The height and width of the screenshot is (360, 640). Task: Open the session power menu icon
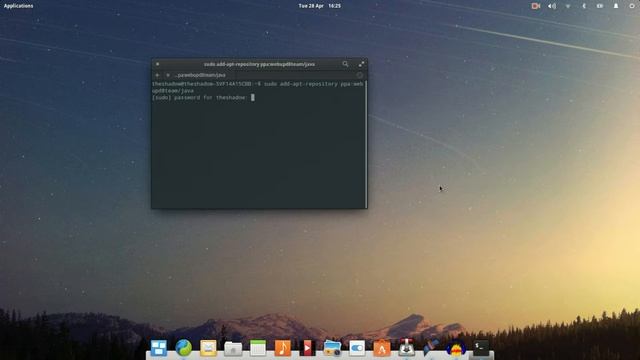[632, 6]
